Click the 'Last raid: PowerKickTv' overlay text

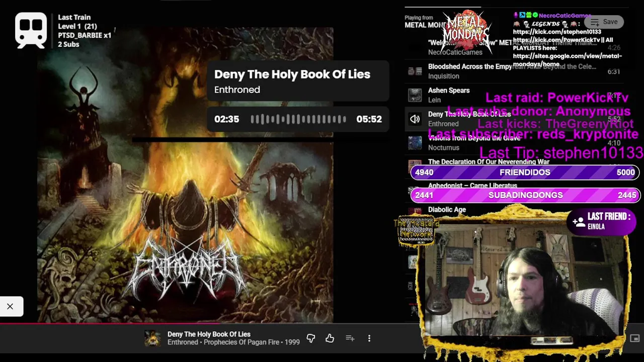point(557,98)
